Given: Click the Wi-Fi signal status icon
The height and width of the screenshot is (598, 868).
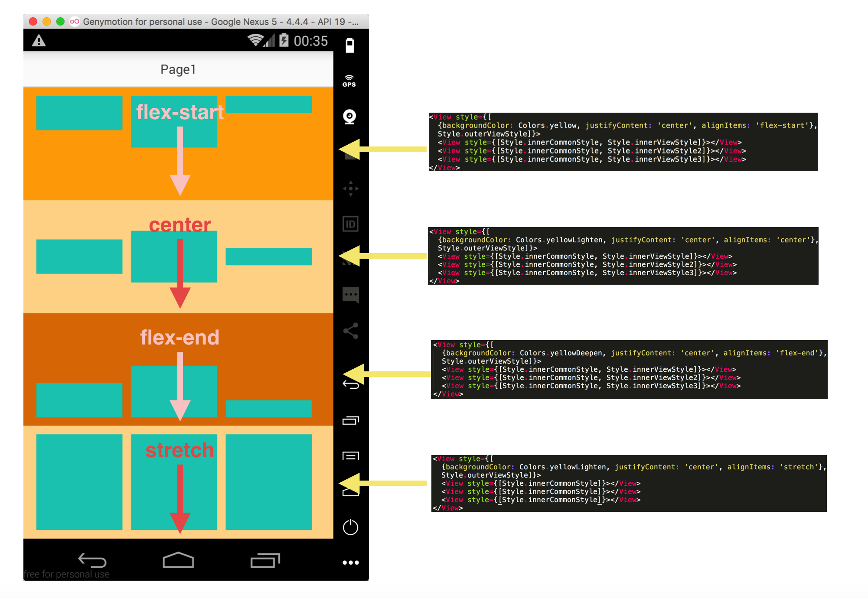Looking at the screenshot, I should (x=255, y=40).
